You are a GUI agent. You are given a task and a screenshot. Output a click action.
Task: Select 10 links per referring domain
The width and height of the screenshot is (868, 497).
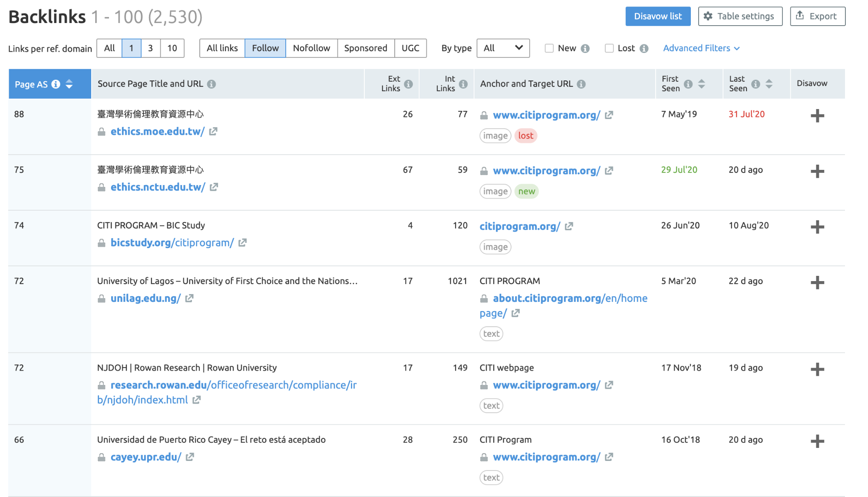[172, 48]
